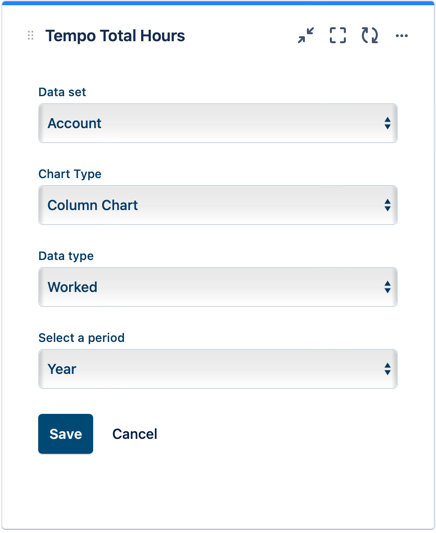Open the period dropdown showing Year

click(218, 369)
